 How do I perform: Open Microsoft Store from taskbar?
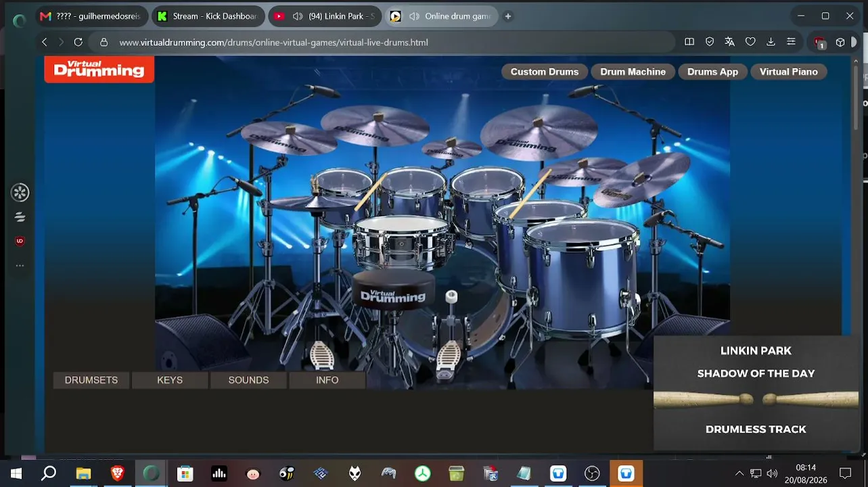[185, 473]
